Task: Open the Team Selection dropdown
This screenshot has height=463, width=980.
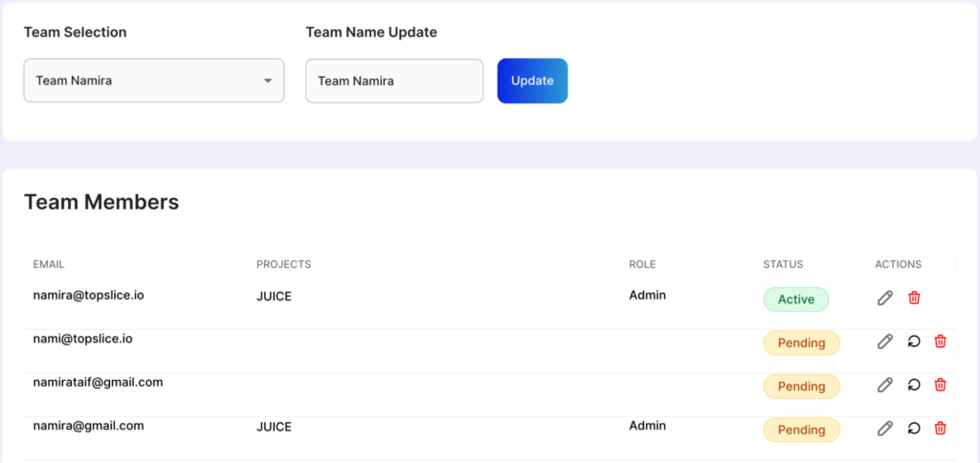Action: coord(153,80)
